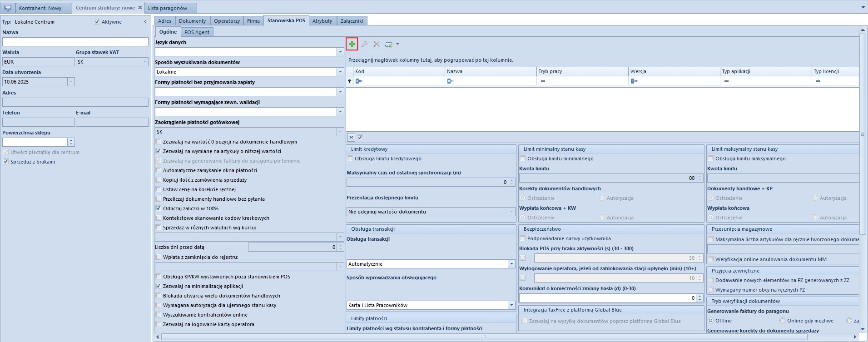Screen dimensions: 868x342
Task: Open the Język danych dropdown
Action: (x=340, y=52)
